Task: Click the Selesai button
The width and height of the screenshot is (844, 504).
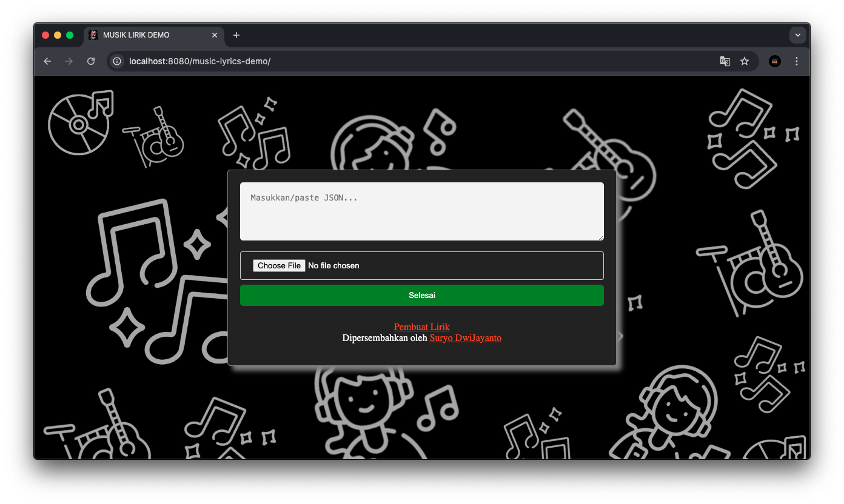Action: click(422, 295)
